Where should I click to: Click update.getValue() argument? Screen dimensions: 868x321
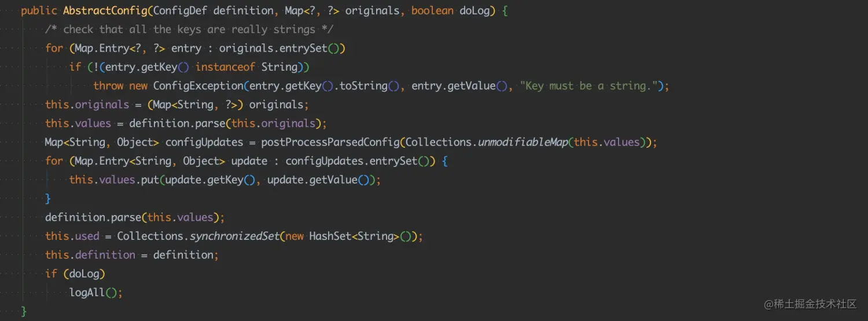point(318,180)
